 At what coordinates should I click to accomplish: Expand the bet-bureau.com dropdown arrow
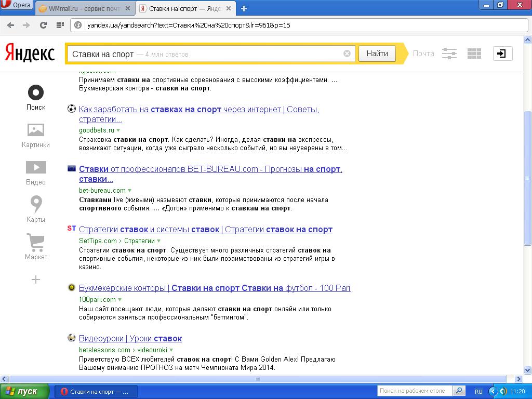[x=129, y=191]
